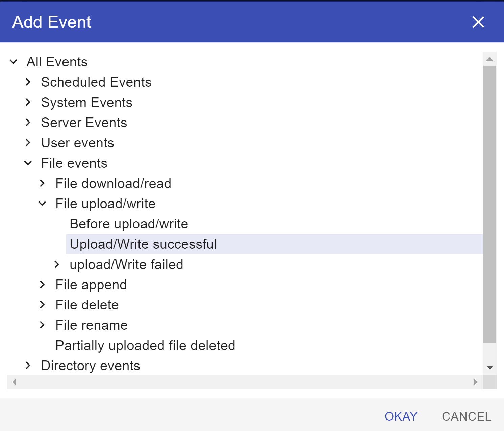The width and height of the screenshot is (504, 431).
Task: Expand the Scheduled Events node
Action: coord(28,82)
